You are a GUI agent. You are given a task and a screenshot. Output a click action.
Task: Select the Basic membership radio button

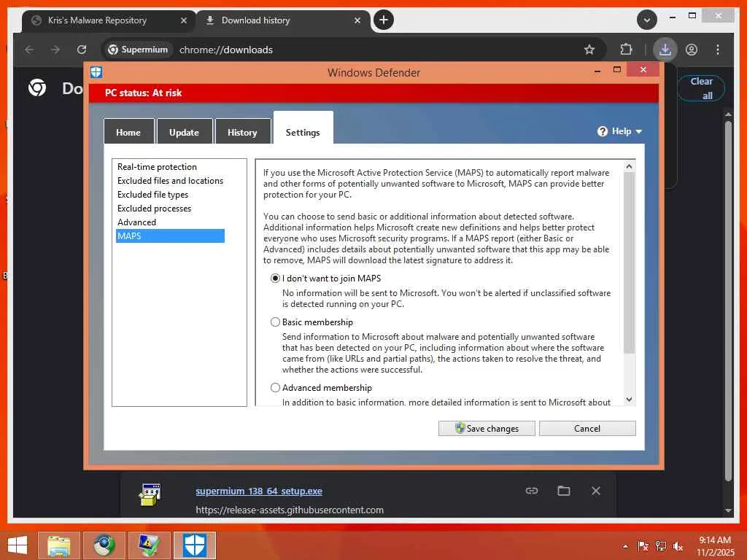point(275,322)
